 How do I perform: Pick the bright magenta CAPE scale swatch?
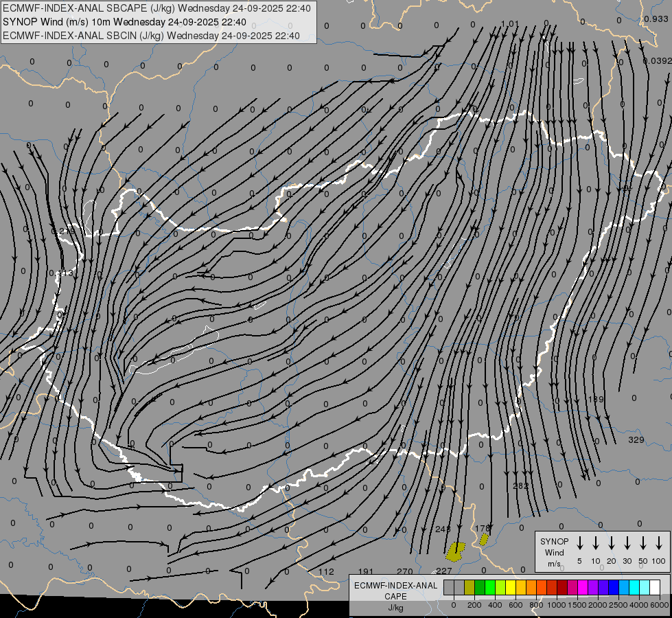pyautogui.click(x=583, y=587)
